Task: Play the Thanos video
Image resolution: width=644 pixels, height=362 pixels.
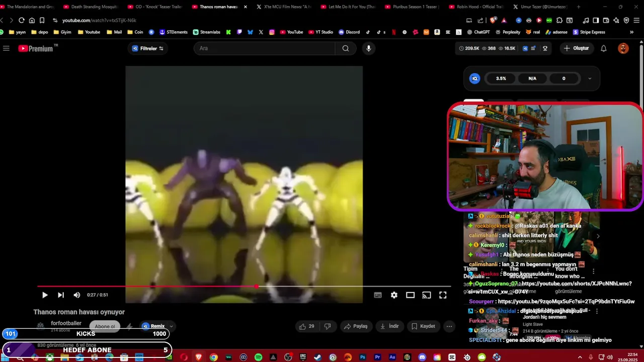Action: [x=44, y=295]
